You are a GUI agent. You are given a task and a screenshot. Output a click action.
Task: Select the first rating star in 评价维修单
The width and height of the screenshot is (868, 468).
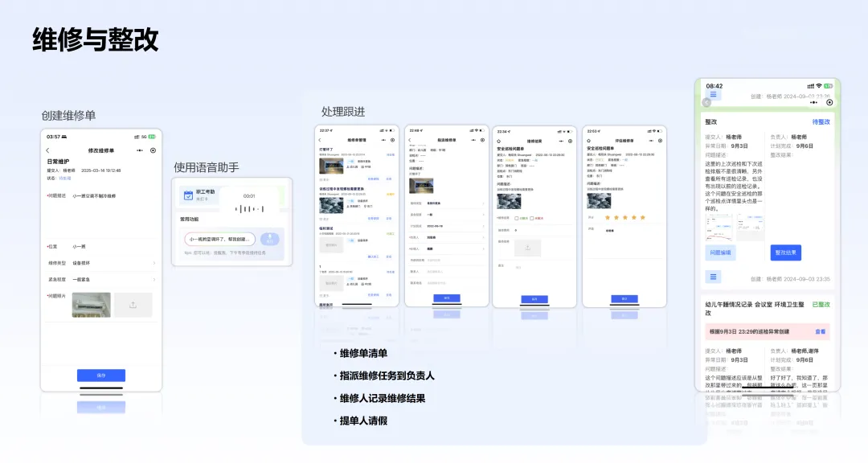[608, 218]
